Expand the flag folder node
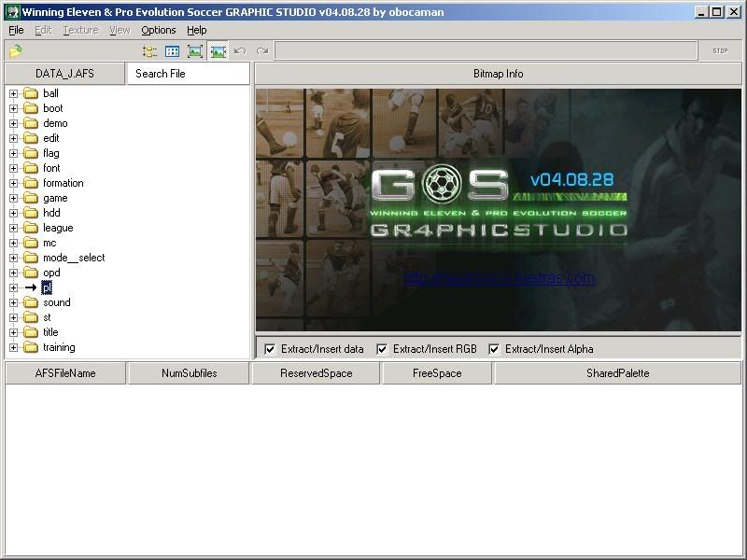Viewport: 747px width, 560px height. (13, 153)
